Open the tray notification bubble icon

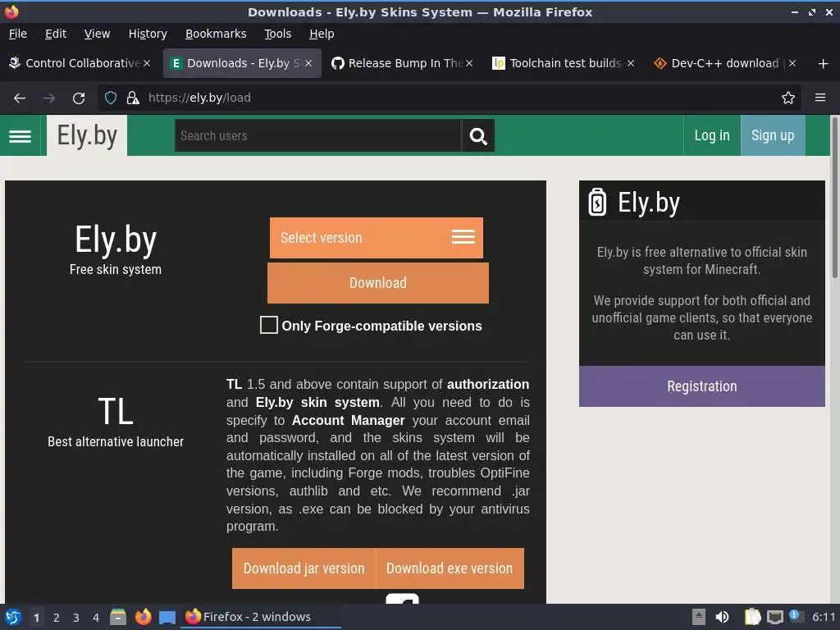(x=796, y=616)
